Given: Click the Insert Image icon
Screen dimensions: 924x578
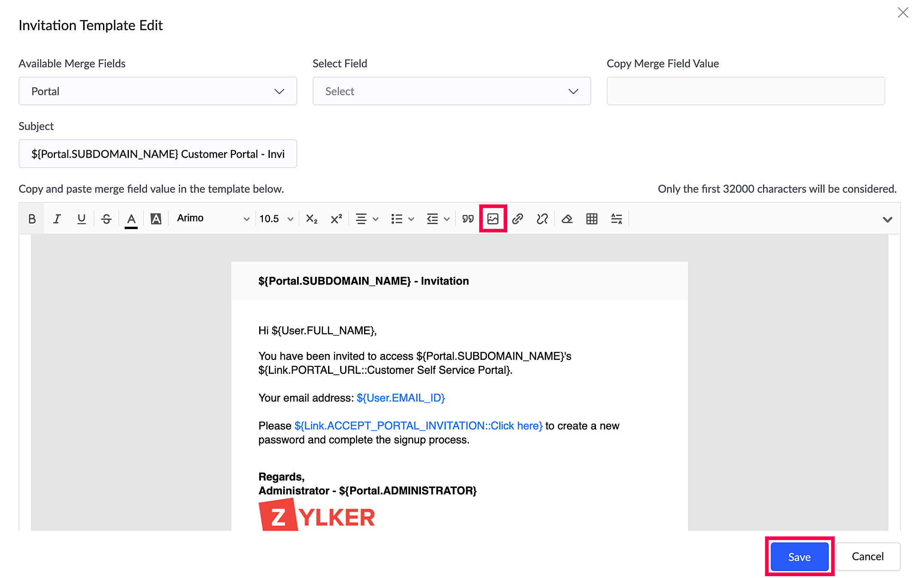Looking at the screenshot, I should [493, 219].
